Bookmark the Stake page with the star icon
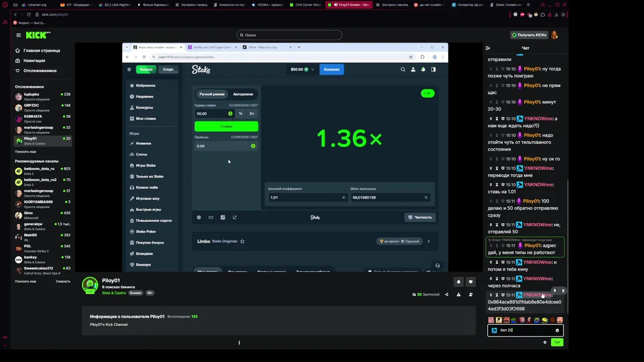 click(411, 57)
